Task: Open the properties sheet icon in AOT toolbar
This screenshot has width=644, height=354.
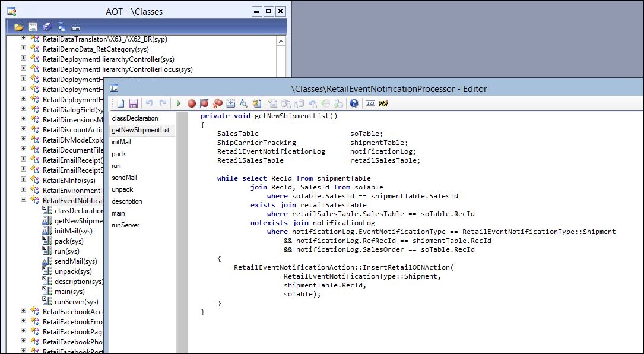Action: 33,27
